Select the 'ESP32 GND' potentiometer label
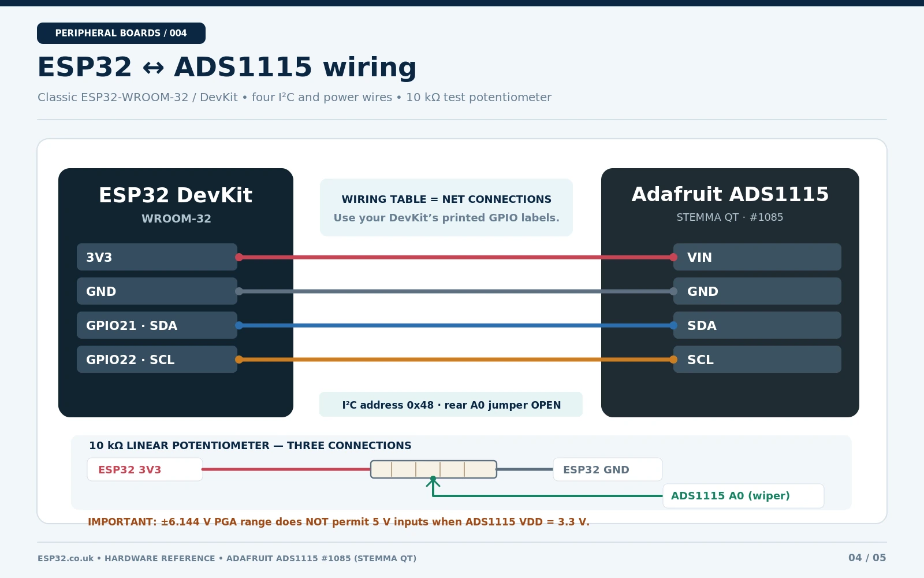The width and height of the screenshot is (924, 578). click(608, 469)
